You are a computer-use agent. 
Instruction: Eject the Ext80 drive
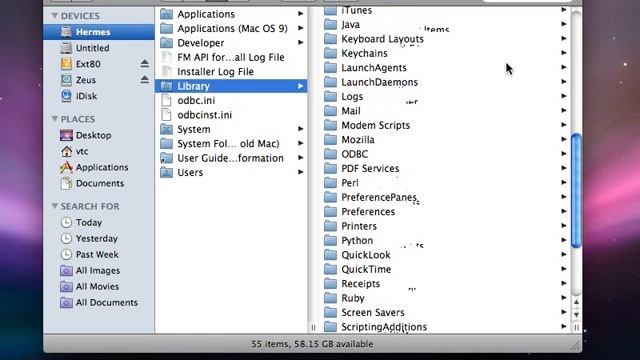point(144,63)
